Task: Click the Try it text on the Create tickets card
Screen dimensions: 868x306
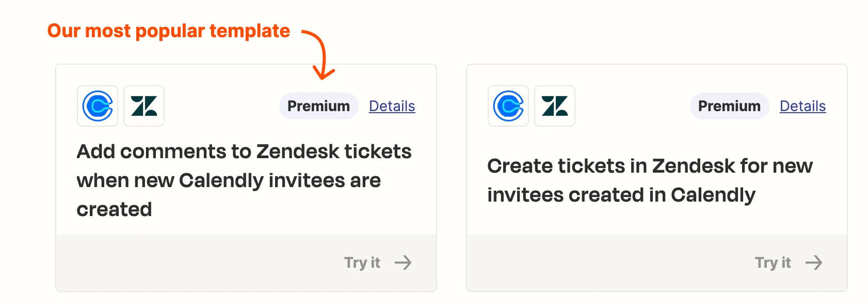Action: (773, 263)
